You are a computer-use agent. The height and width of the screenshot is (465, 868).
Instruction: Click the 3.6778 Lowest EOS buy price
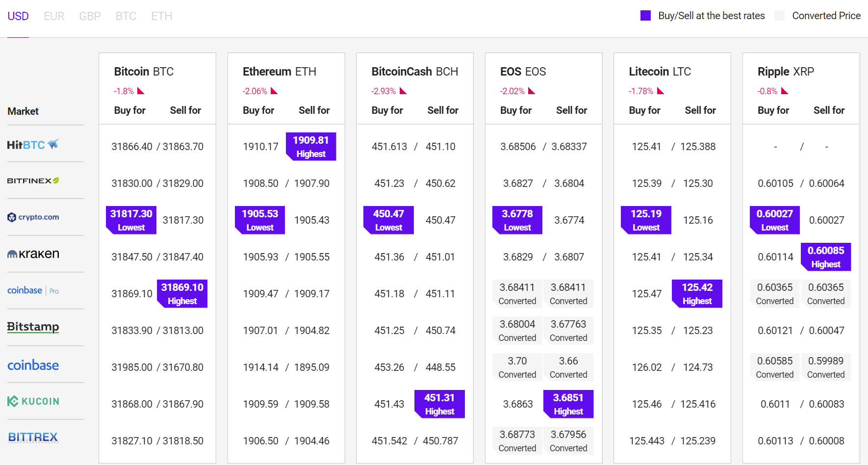coord(517,220)
